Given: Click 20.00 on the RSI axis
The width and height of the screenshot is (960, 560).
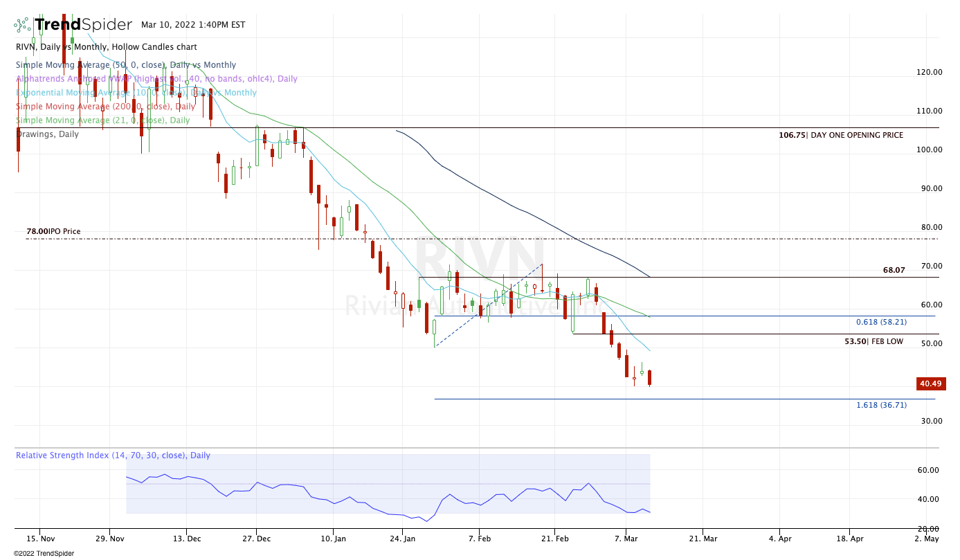Looking at the screenshot, I should [x=929, y=529].
